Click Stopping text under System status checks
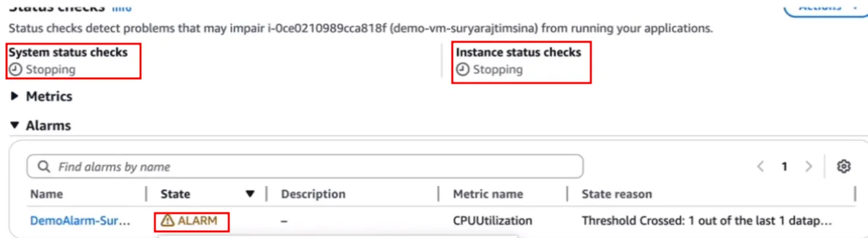 pos(50,69)
